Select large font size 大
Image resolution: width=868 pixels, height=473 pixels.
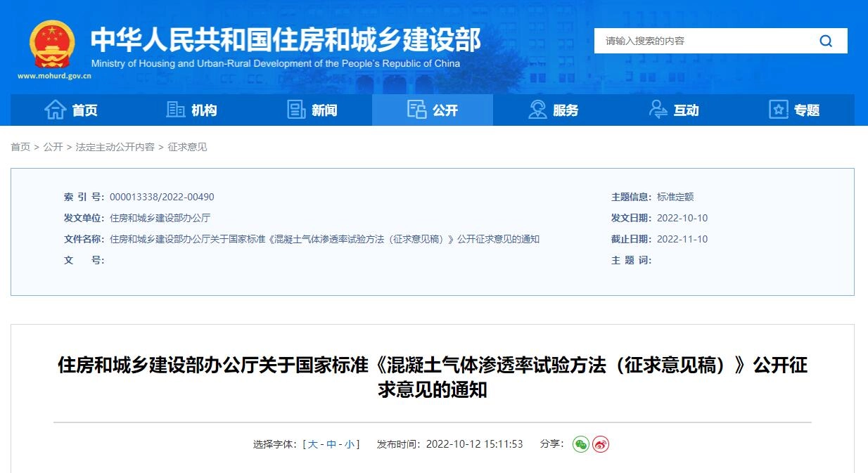pos(313,444)
